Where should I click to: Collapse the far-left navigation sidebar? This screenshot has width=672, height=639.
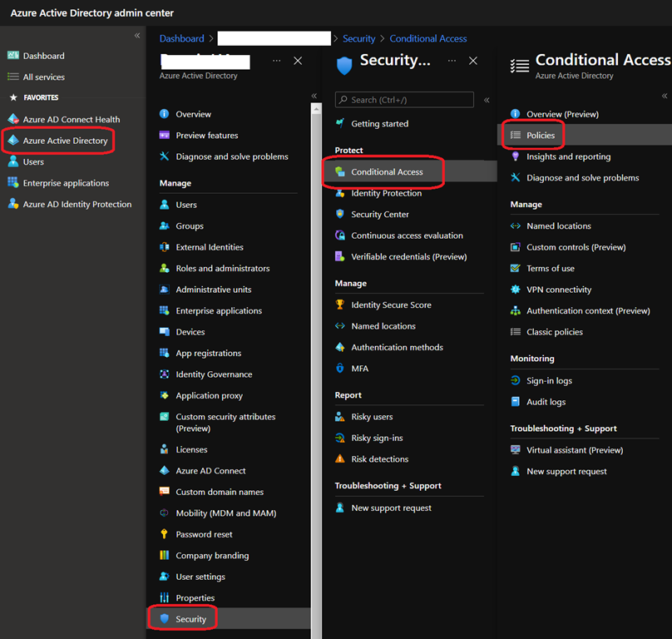tap(137, 36)
